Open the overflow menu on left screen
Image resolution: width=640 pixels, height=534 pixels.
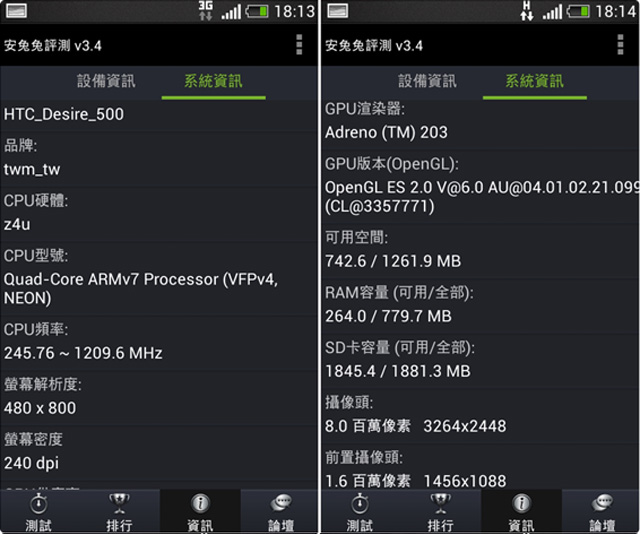299,44
